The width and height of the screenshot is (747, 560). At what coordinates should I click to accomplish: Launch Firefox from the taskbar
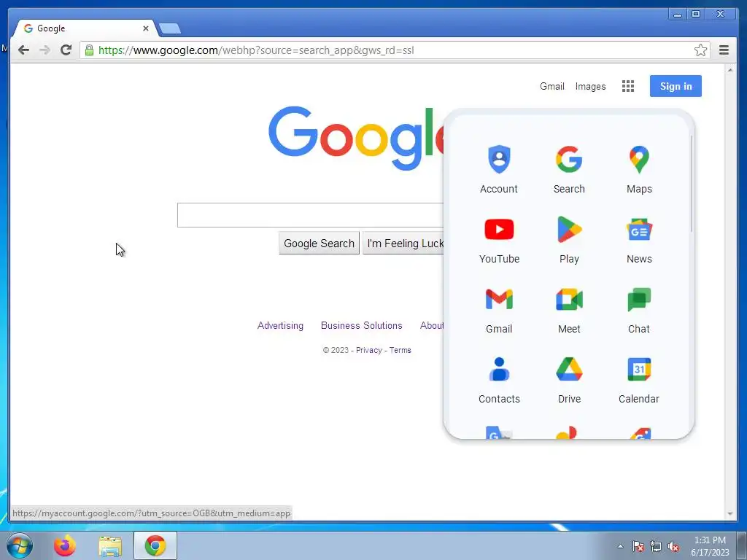coord(64,545)
